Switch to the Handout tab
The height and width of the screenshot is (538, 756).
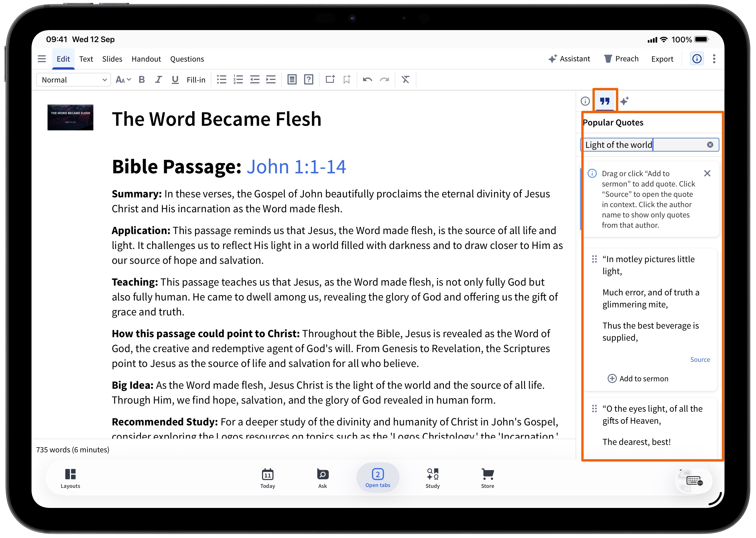[x=146, y=59]
